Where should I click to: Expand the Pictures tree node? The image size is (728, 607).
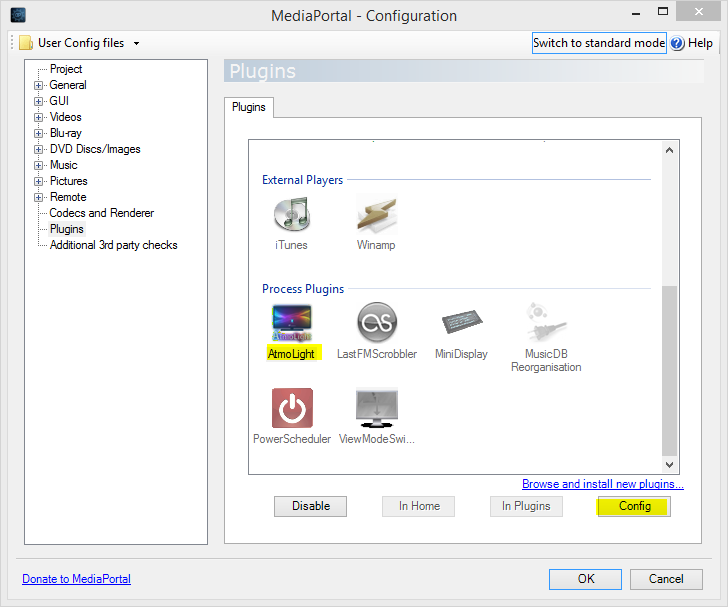tap(39, 182)
